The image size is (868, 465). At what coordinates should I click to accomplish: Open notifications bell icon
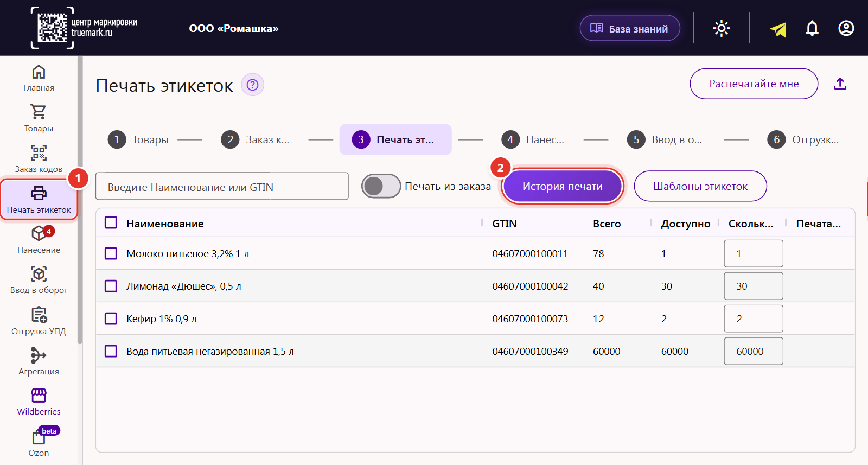click(x=812, y=28)
